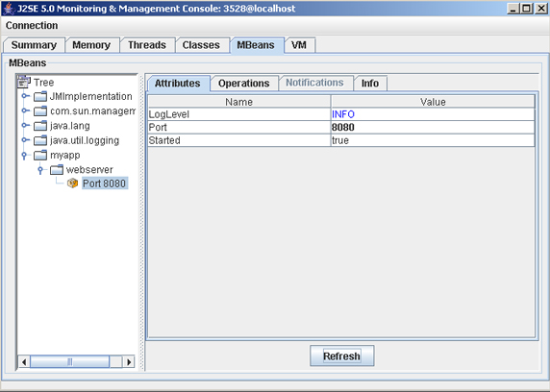The height and width of the screenshot is (392, 550).
Task: Click the java.util.logging folder icon
Action: click(40, 140)
